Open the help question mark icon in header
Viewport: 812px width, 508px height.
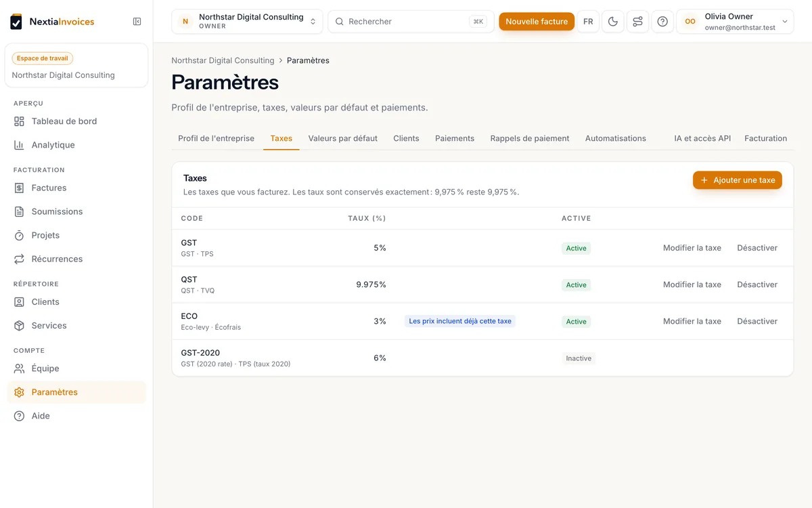coord(662,22)
